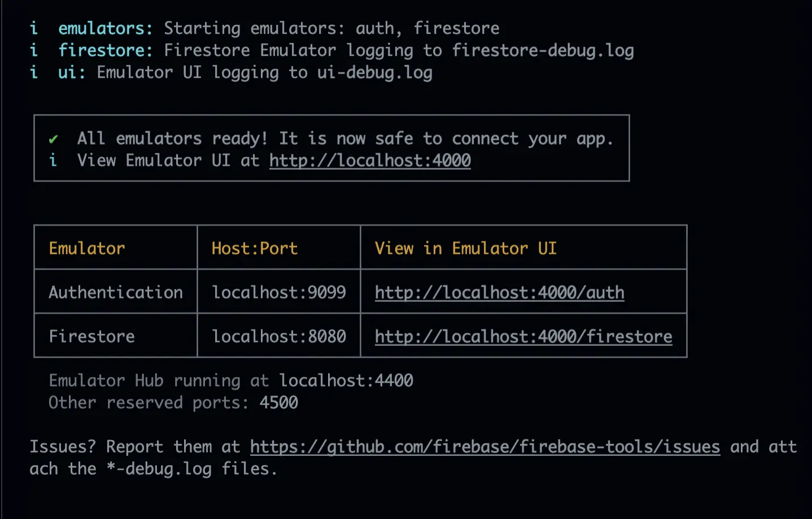This screenshot has width=812, height=519.
Task: Click the 'View in Emulator UI' header
Action: 465,248
